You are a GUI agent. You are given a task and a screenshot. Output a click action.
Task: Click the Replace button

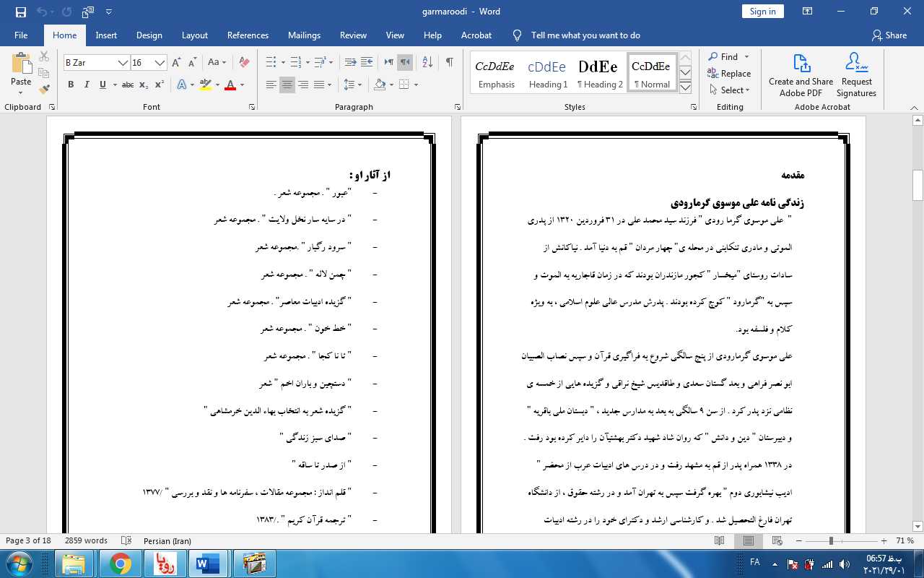(x=729, y=74)
